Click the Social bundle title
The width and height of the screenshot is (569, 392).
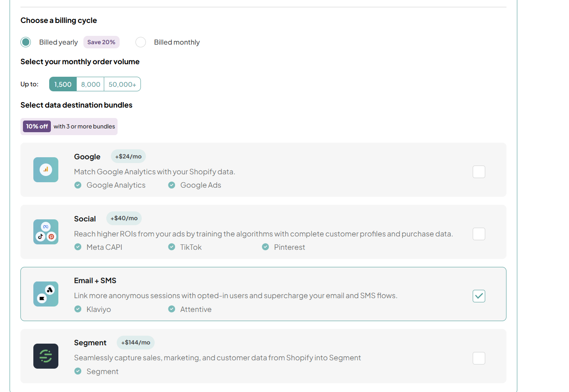(x=85, y=219)
